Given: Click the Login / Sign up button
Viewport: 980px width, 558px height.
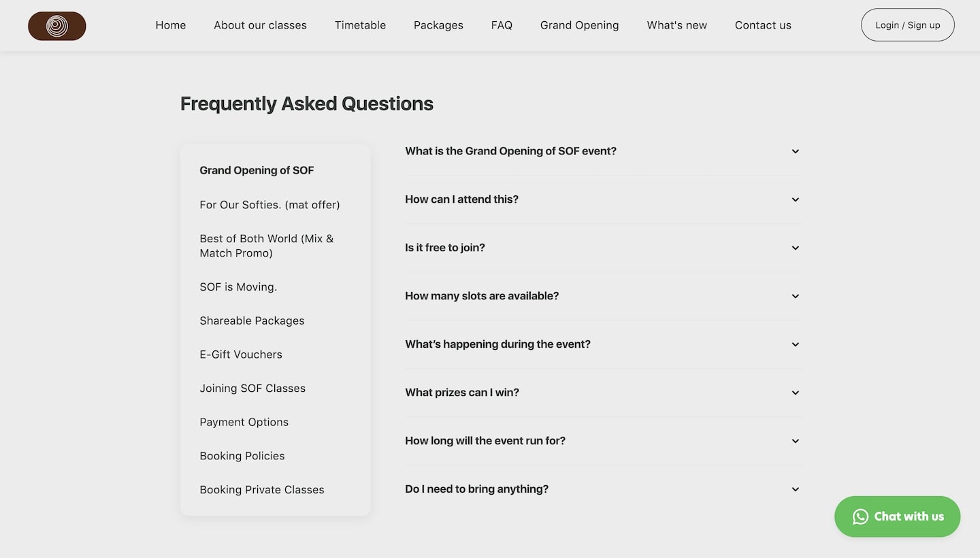Looking at the screenshot, I should (x=908, y=25).
